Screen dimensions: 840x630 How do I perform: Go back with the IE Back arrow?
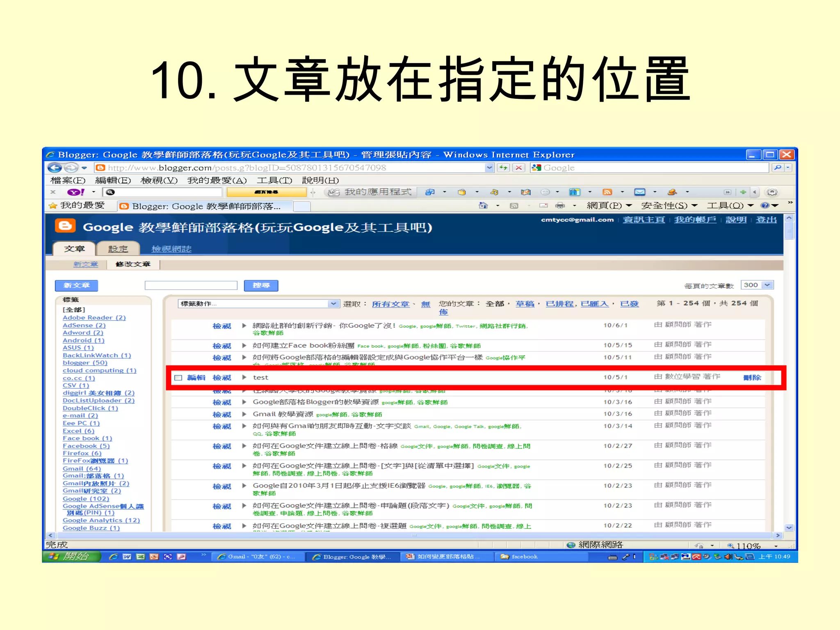(55, 168)
